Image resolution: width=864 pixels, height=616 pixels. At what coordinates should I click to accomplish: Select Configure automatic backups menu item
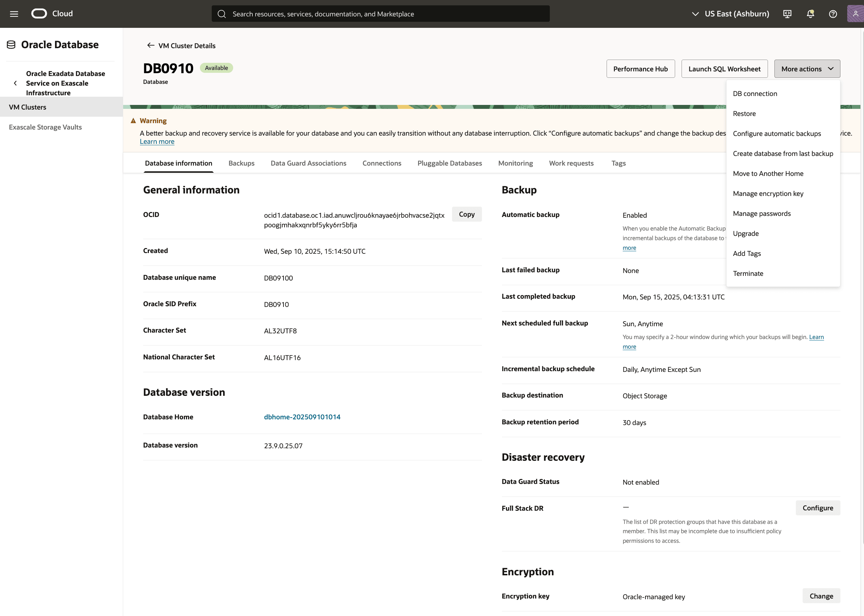tap(777, 133)
